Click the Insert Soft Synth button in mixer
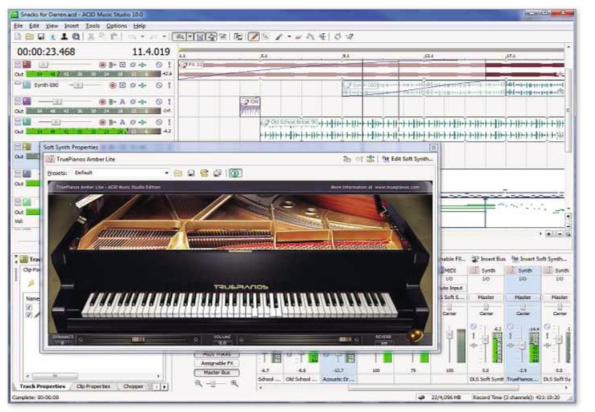Image resolution: width=595 pixels, height=412 pixels. tap(538, 259)
